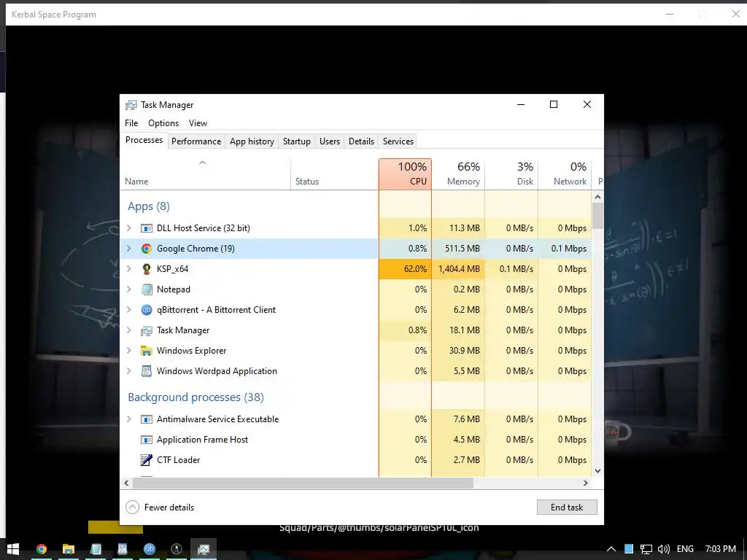Click the End task button
The height and width of the screenshot is (560, 747).
[x=567, y=507]
